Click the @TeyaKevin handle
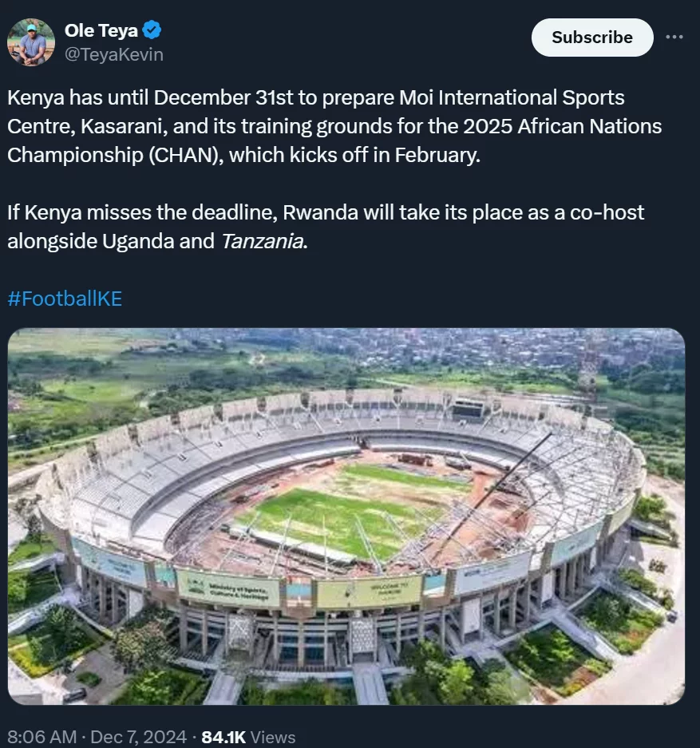700x748 pixels. (x=114, y=54)
